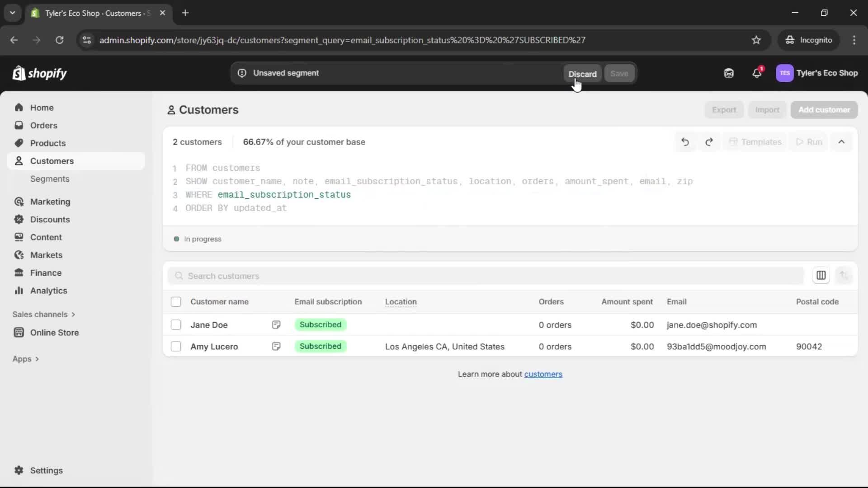Viewport: 868px width, 488px height.
Task: Bookmark this page with the star icon
Action: point(756,40)
